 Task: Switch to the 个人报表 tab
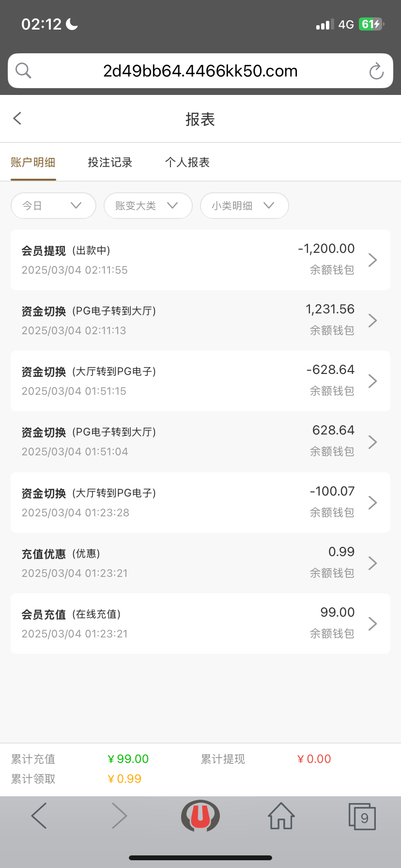click(187, 162)
